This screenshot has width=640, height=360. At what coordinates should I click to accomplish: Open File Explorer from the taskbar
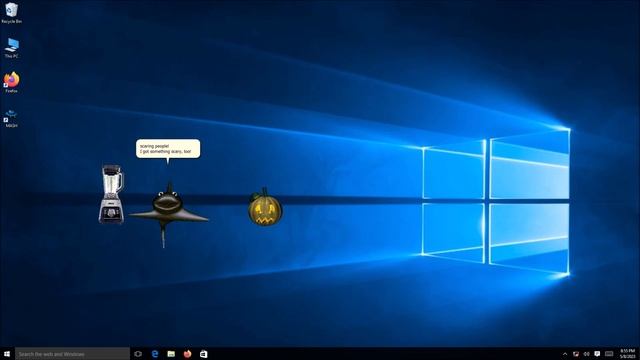(x=171, y=354)
